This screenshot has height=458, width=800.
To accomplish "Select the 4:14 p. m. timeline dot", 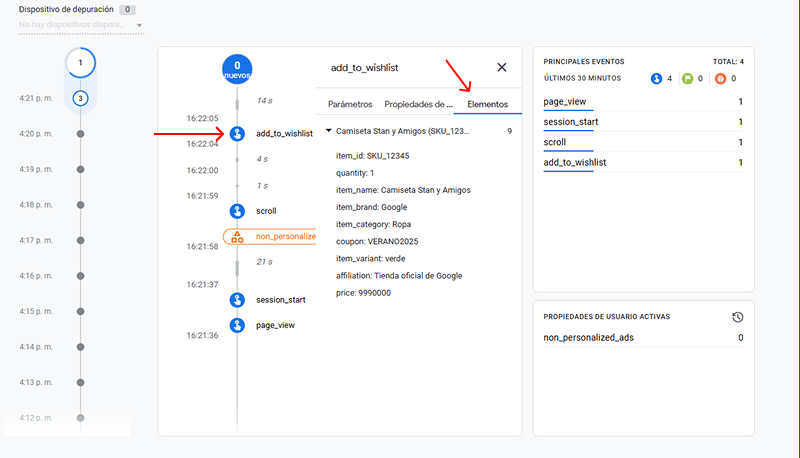I will 80,347.
